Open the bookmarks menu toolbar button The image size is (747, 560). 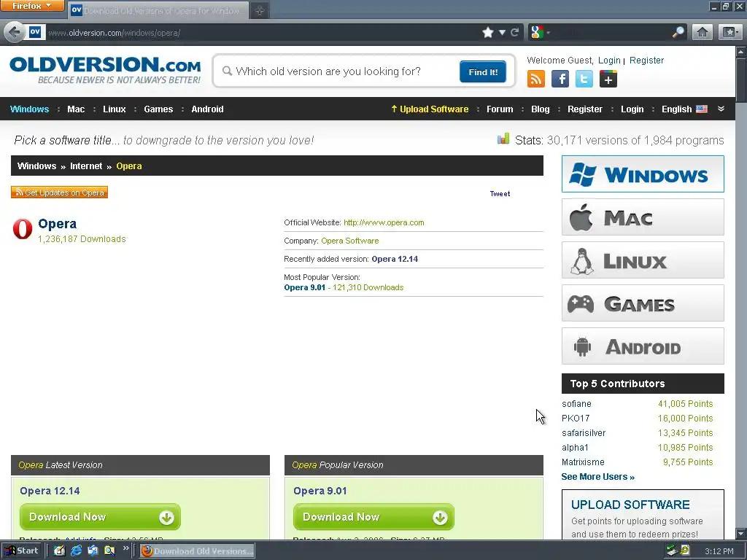pos(729,32)
